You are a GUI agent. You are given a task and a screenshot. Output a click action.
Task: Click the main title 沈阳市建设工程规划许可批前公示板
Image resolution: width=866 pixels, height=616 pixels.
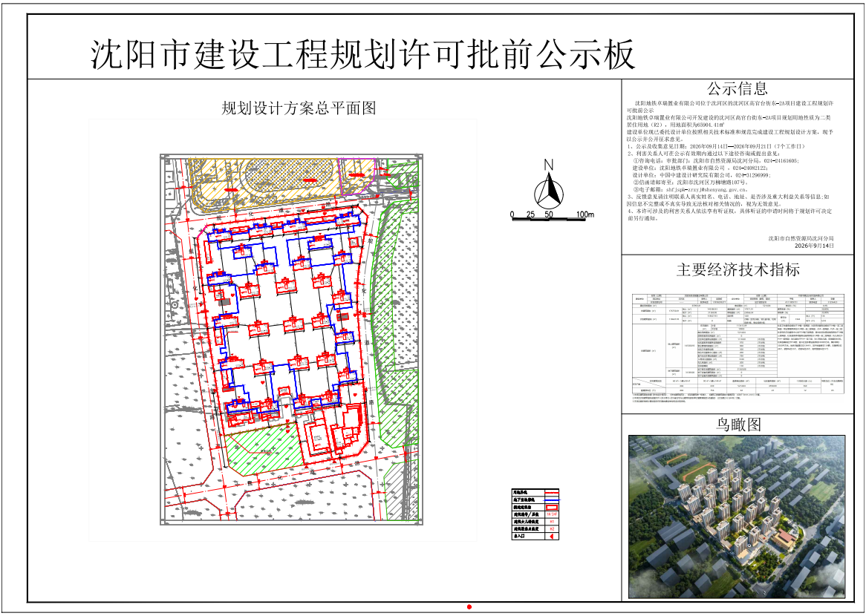pos(363,55)
